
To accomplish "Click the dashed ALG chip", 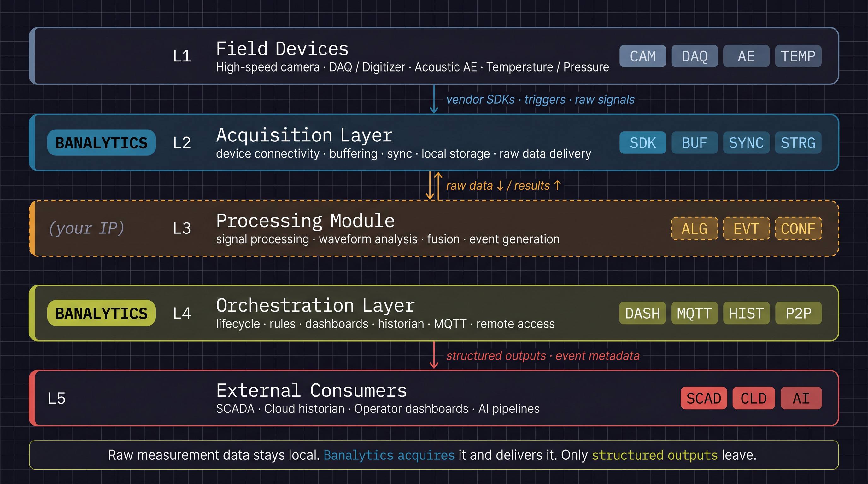I will click(695, 228).
